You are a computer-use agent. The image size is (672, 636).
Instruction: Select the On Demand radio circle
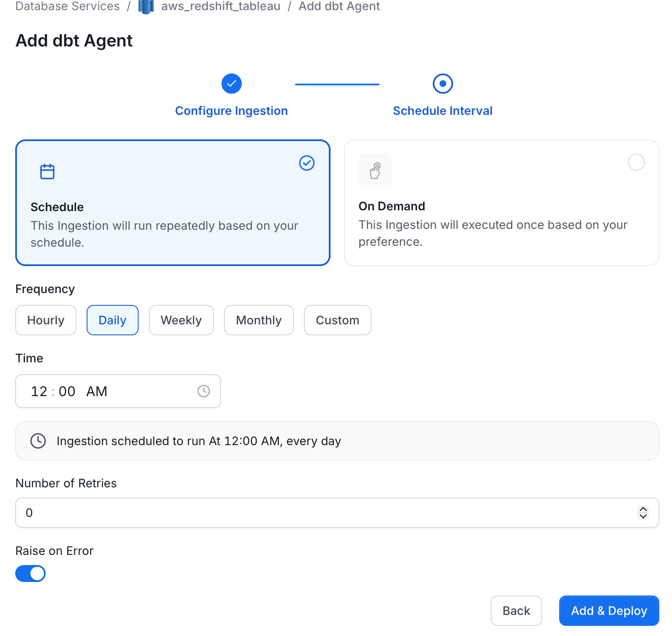click(636, 162)
